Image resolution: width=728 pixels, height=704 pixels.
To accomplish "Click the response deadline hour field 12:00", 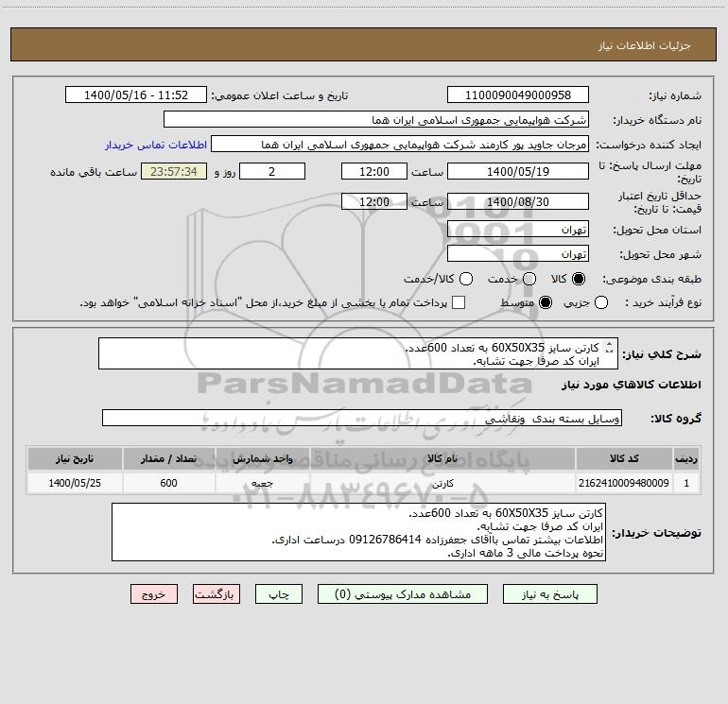I will 374,171.
